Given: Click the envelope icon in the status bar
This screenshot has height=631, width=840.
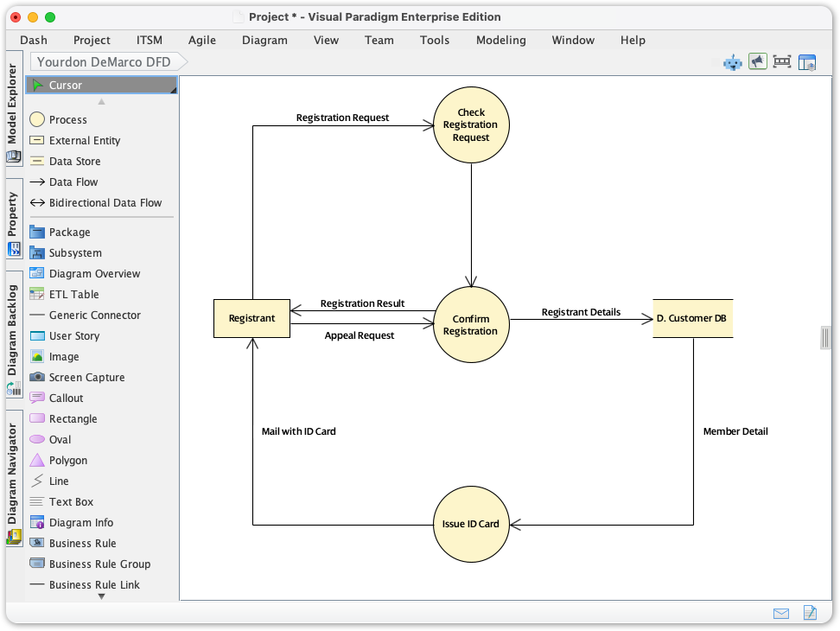Looking at the screenshot, I should pyautogui.click(x=781, y=613).
